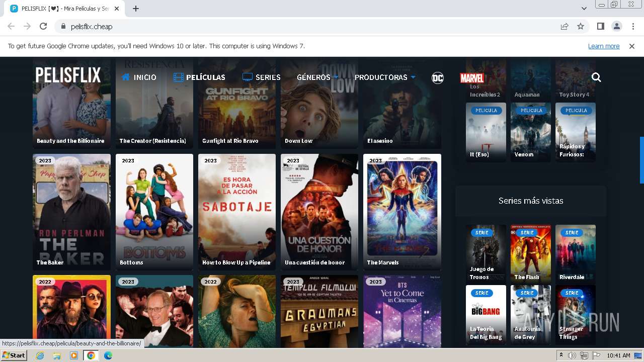Share this page icon
Screen dimensions: 644x362
(565, 26)
